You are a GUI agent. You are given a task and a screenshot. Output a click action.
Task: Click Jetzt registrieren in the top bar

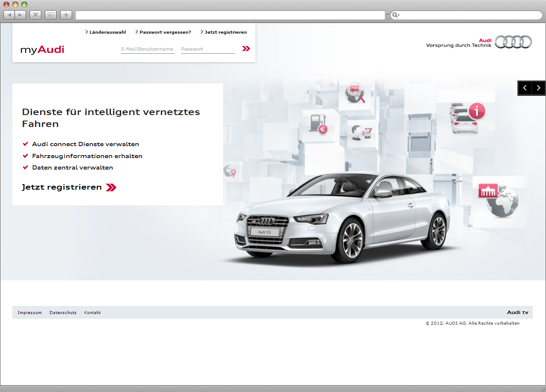click(224, 32)
